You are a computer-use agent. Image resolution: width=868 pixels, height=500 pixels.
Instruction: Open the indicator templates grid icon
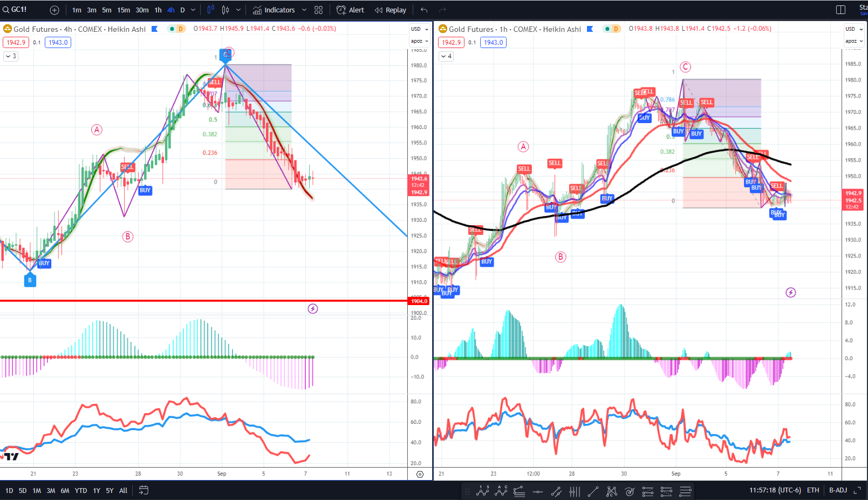(x=319, y=10)
